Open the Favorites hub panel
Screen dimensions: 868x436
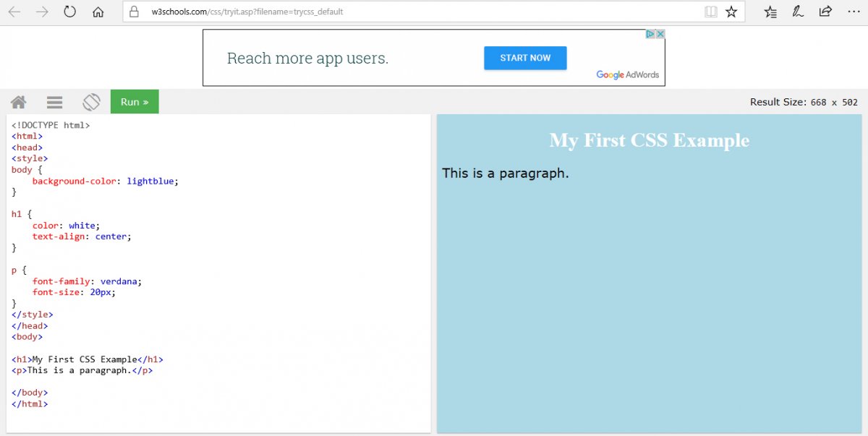click(770, 12)
